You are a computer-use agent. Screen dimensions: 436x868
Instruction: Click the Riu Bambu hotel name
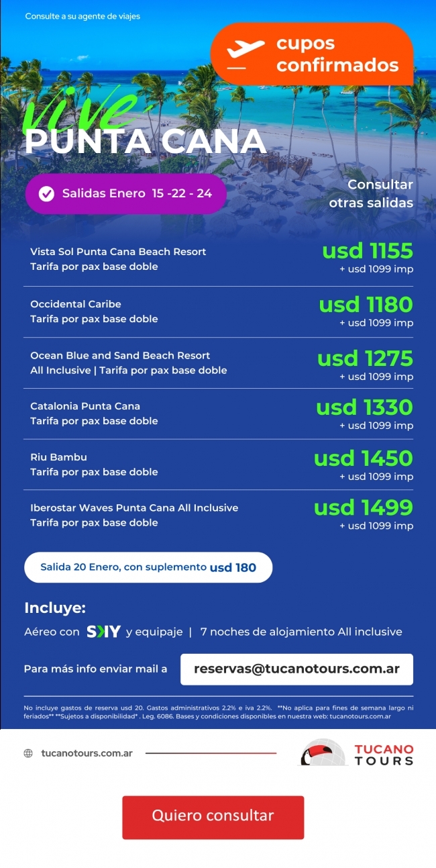click(58, 457)
